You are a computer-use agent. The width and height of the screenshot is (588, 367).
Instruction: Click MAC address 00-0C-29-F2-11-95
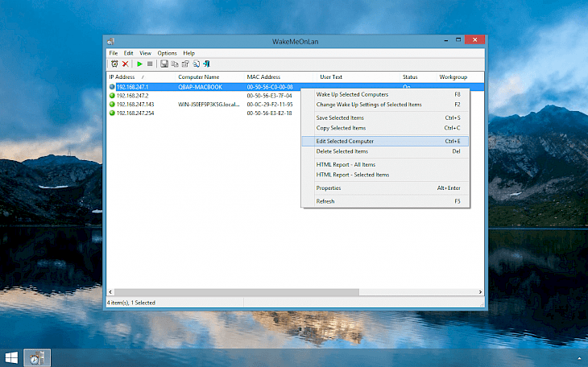coord(270,104)
